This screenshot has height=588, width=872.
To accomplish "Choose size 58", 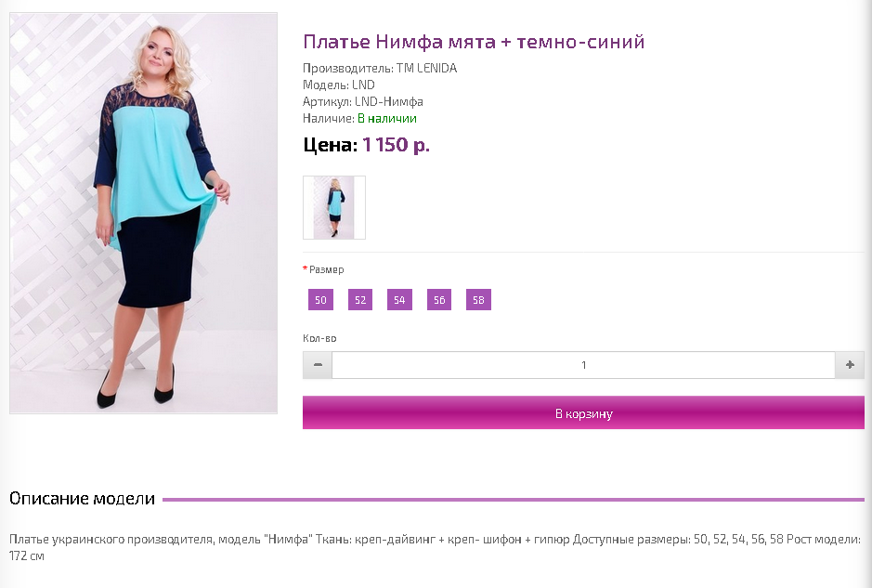I will coord(479,300).
